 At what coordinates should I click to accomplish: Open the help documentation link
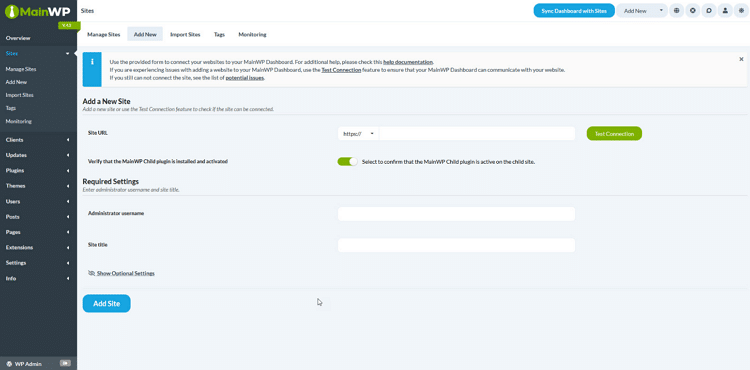[x=408, y=62]
